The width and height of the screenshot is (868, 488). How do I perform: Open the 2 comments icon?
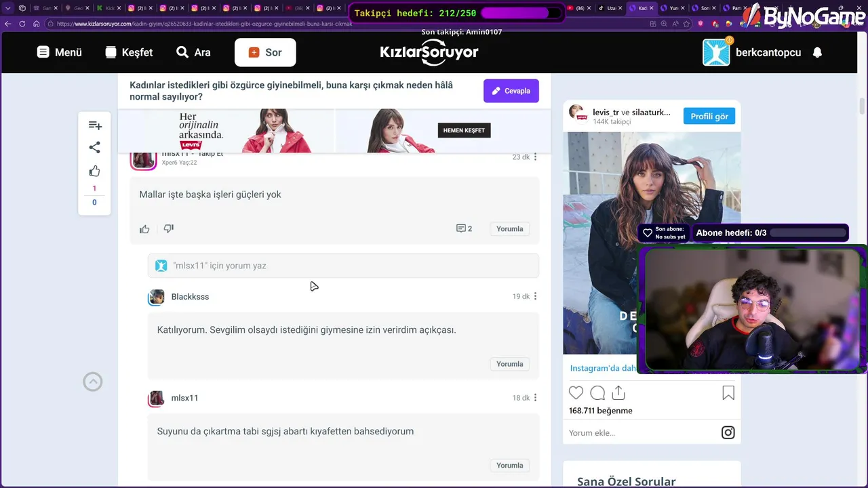click(x=465, y=229)
